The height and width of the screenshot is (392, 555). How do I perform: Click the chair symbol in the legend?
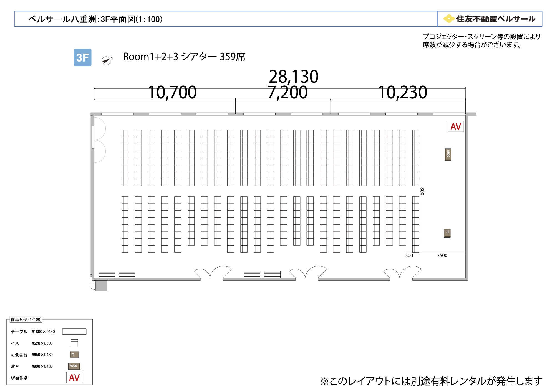[x=74, y=343]
